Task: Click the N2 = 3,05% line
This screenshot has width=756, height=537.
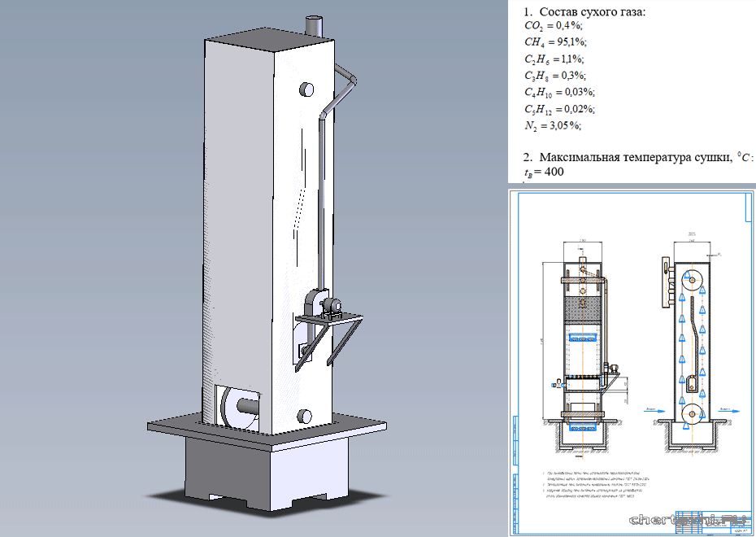Action: [554, 125]
